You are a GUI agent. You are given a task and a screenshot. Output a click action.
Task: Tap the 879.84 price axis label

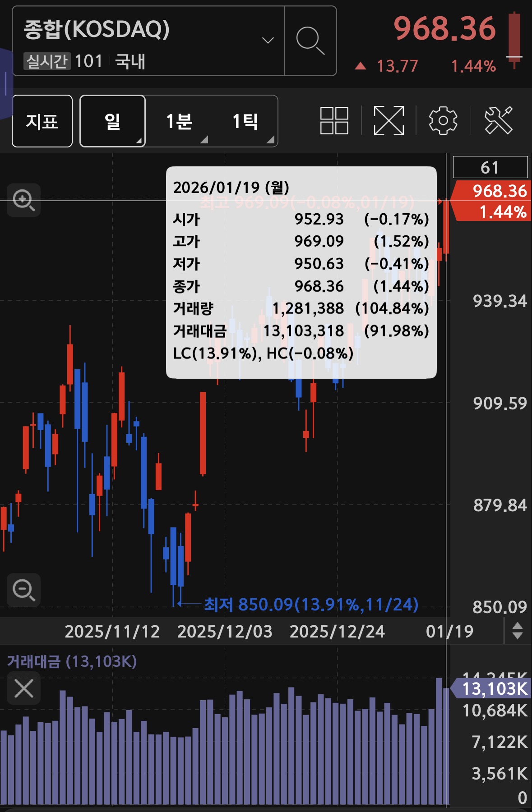500,505
